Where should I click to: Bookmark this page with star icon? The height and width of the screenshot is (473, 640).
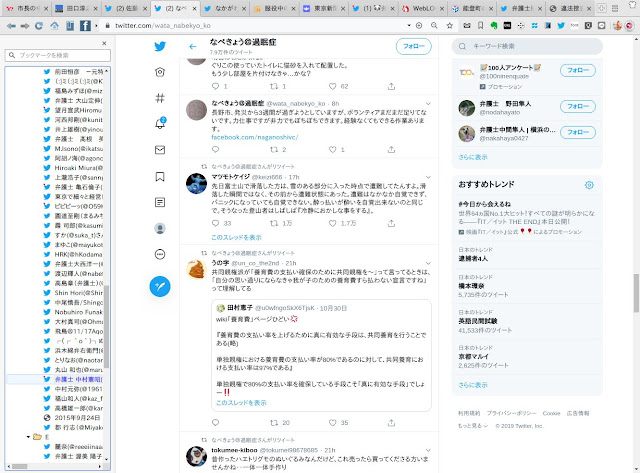[x=449, y=26]
